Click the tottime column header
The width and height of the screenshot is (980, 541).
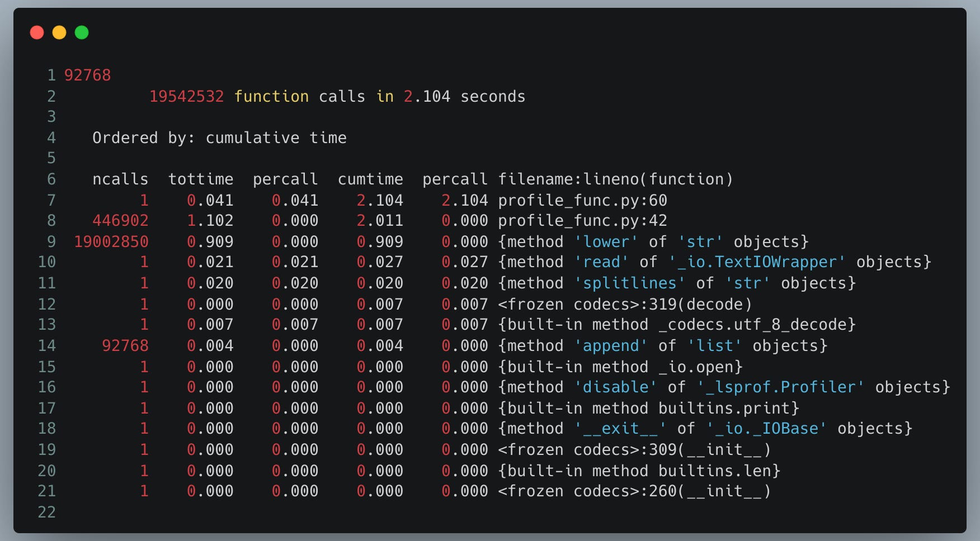[x=201, y=179]
